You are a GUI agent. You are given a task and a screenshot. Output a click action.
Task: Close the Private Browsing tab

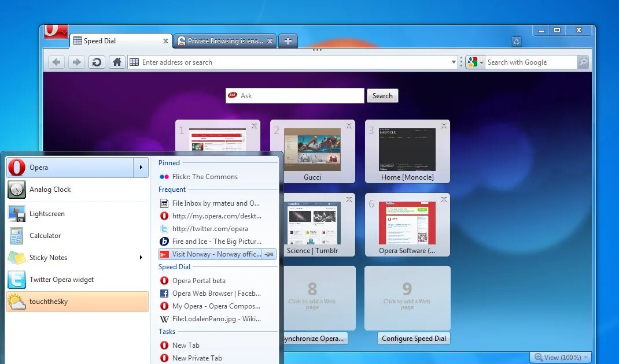pos(270,41)
